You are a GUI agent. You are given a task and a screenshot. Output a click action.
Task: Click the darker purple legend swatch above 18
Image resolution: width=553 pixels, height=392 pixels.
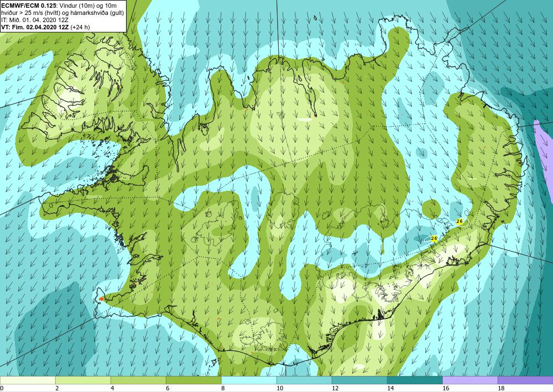point(525,380)
